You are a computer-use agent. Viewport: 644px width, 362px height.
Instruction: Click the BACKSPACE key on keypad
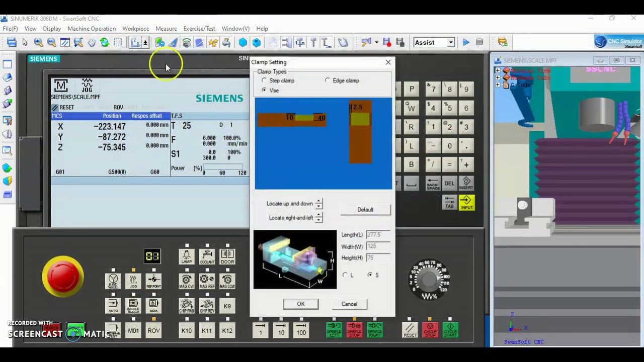[x=433, y=184]
